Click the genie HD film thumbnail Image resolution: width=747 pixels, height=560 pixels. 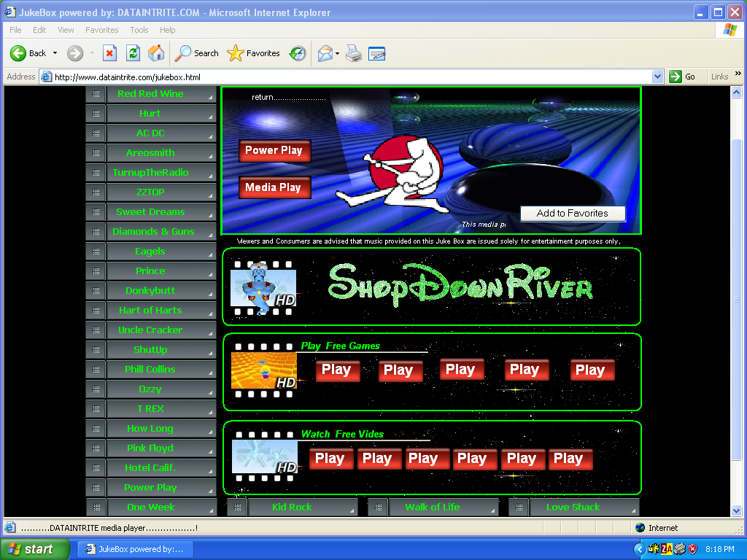pos(263,287)
